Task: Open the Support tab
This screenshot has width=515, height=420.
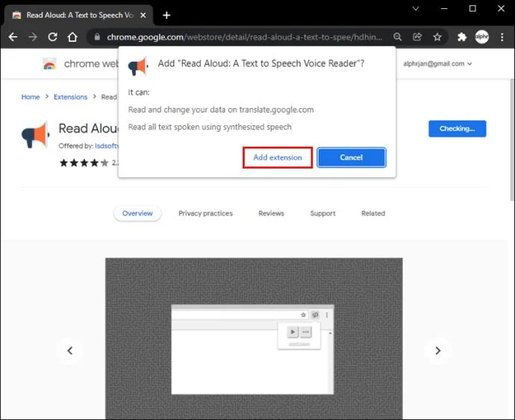Action: [323, 213]
